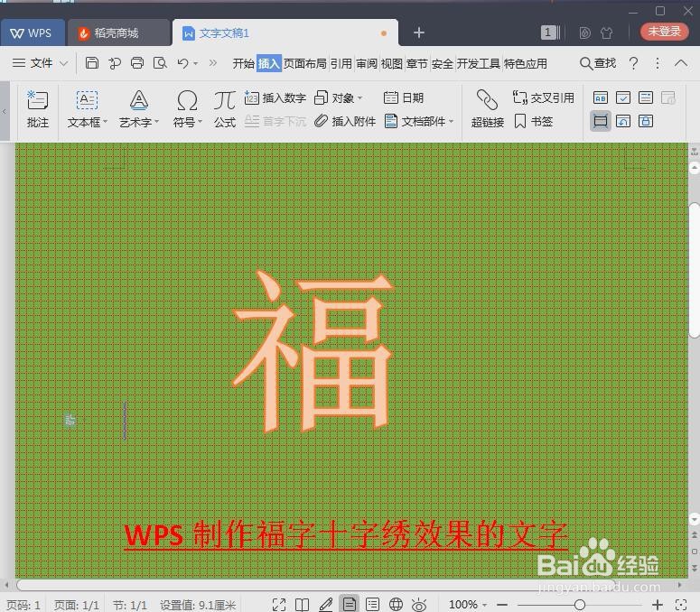
Task: Click the Save icon in quick toolbar
Action: (x=91, y=63)
